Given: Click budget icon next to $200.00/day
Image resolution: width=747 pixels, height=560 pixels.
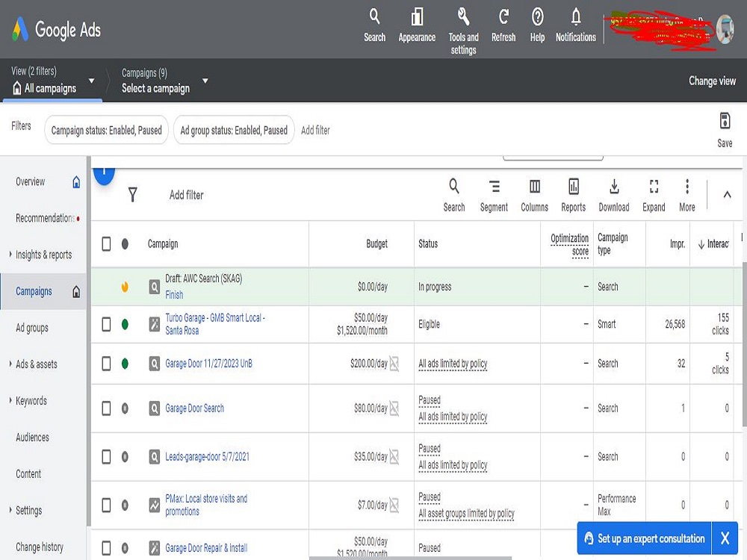Looking at the screenshot, I should click(394, 364).
